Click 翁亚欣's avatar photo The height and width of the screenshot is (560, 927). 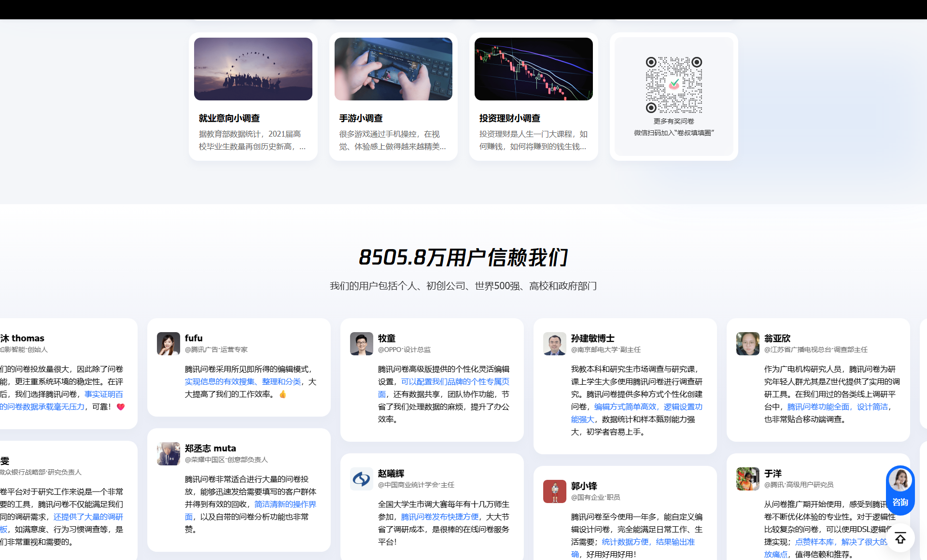point(748,344)
